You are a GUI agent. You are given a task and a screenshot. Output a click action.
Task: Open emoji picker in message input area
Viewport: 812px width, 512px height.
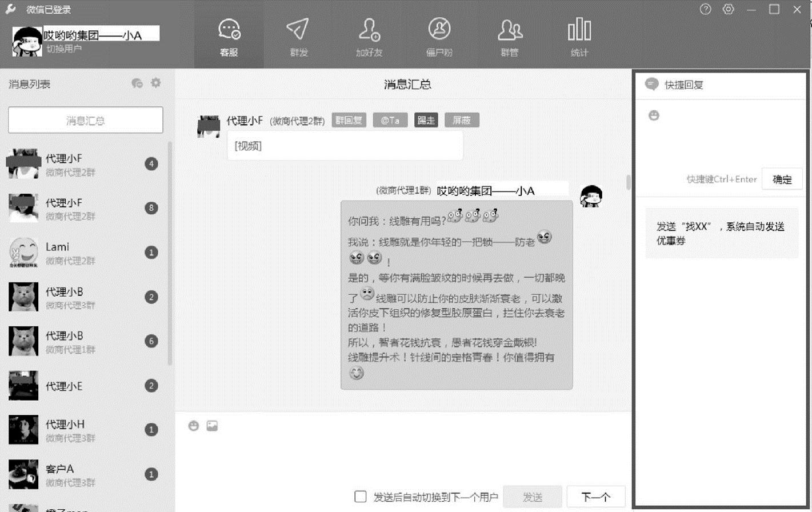(194, 426)
